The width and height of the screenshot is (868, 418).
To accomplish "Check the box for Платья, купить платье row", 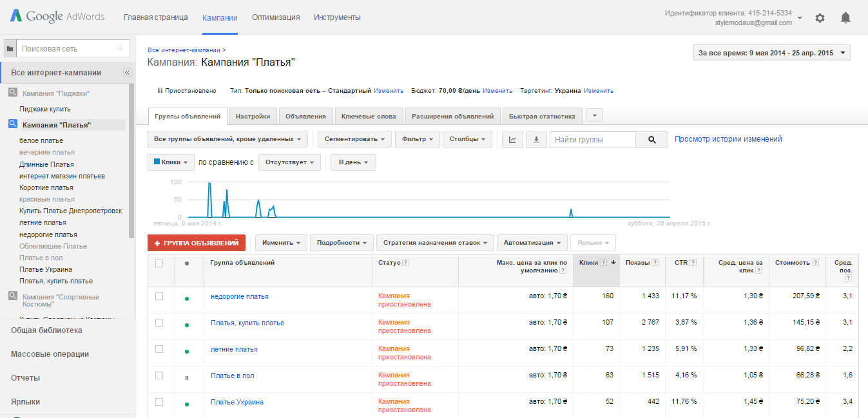I will coord(159,323).
